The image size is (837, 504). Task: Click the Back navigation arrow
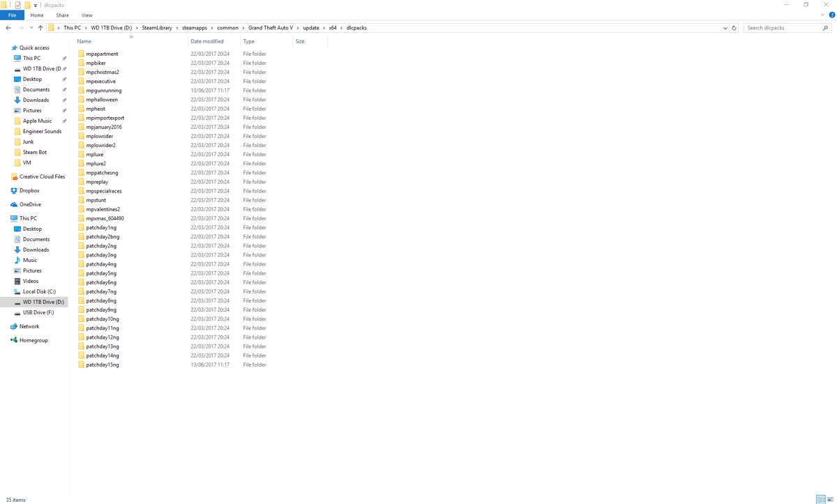coord(8,28)
